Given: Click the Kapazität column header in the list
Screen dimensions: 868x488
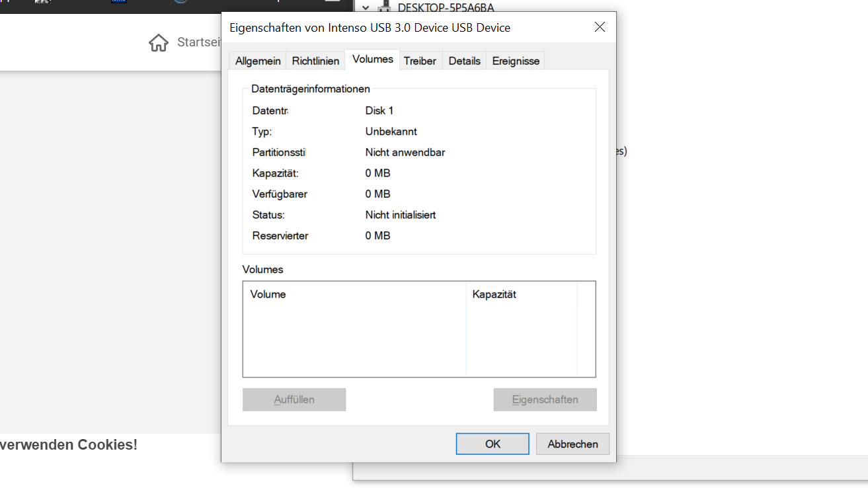Looking at the screenshot, I should pyautogui.click(x=522, y=294).
